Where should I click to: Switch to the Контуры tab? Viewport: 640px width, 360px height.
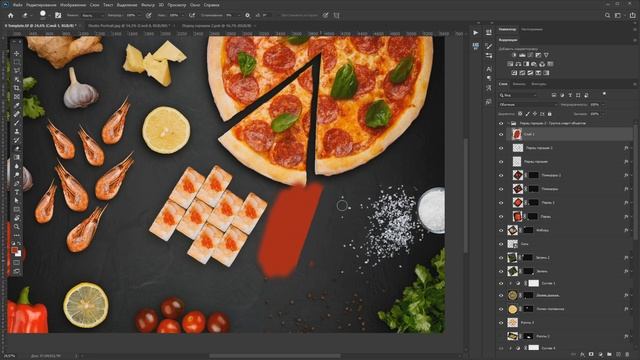(538, 84)
